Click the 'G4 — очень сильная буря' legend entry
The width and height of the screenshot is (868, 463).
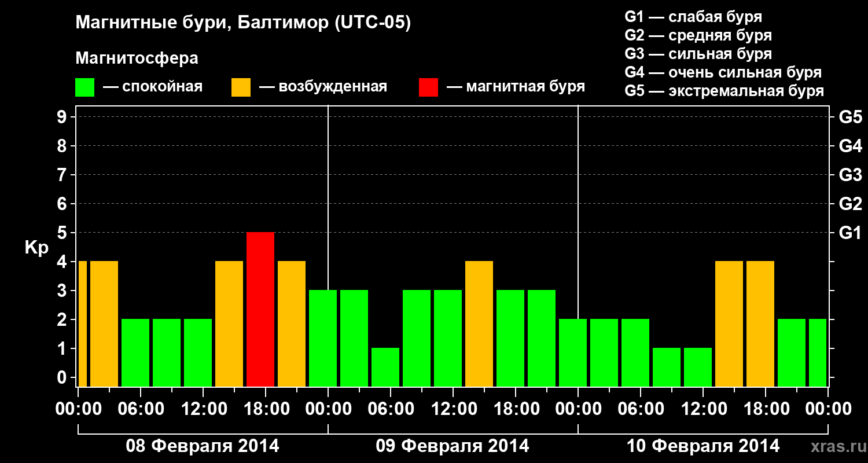(723, 72)
